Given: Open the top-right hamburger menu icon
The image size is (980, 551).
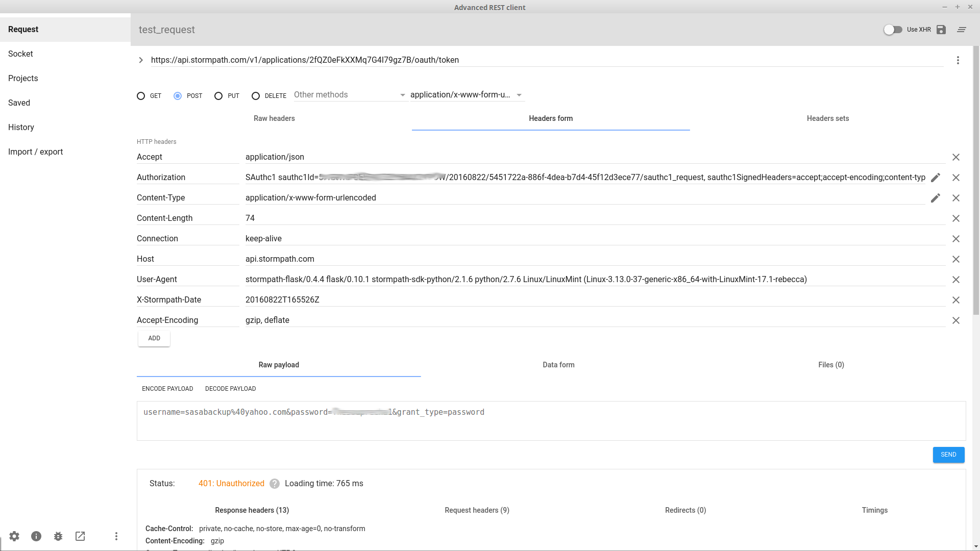Looking at the screenshot, I should pyautogui.click(x=962, y=30).
